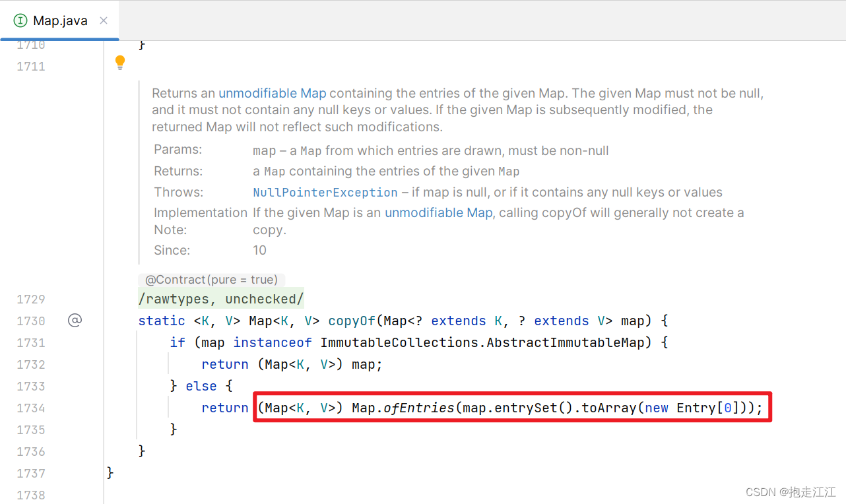Click 'return' keyword on line 1732
The height and width of the screenshot is (504, 846).
(225, 364)
